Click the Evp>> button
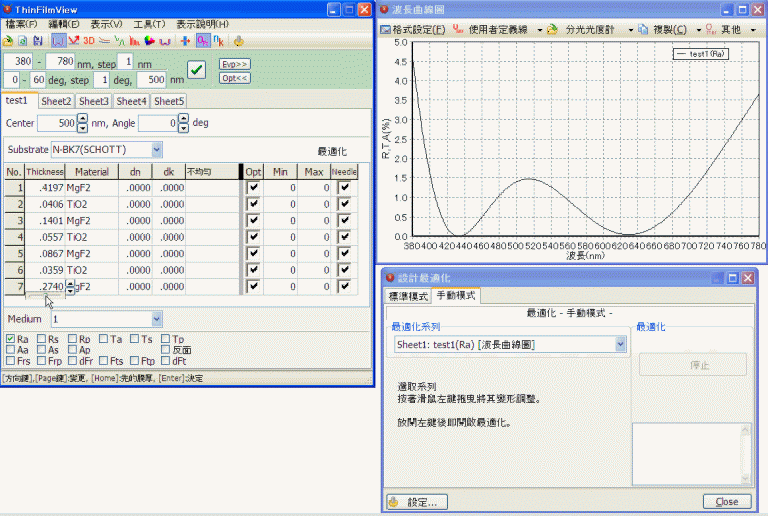This screenshot has width=768, height=516. point(235,64)
